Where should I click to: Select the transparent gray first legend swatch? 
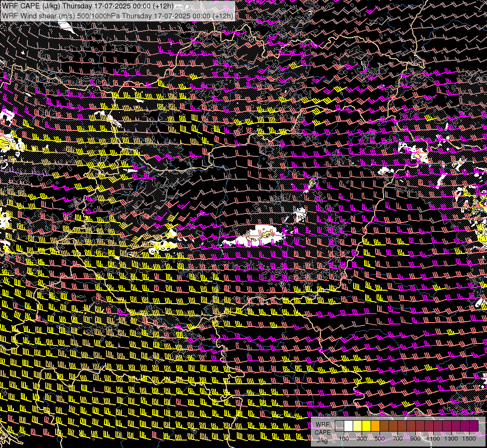pyautogui.click(x=339, y=426)
